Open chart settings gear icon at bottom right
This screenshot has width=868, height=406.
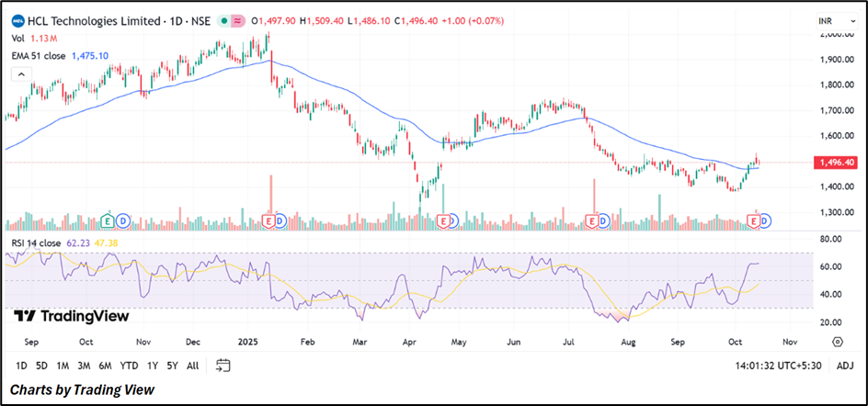pos(838,342)
